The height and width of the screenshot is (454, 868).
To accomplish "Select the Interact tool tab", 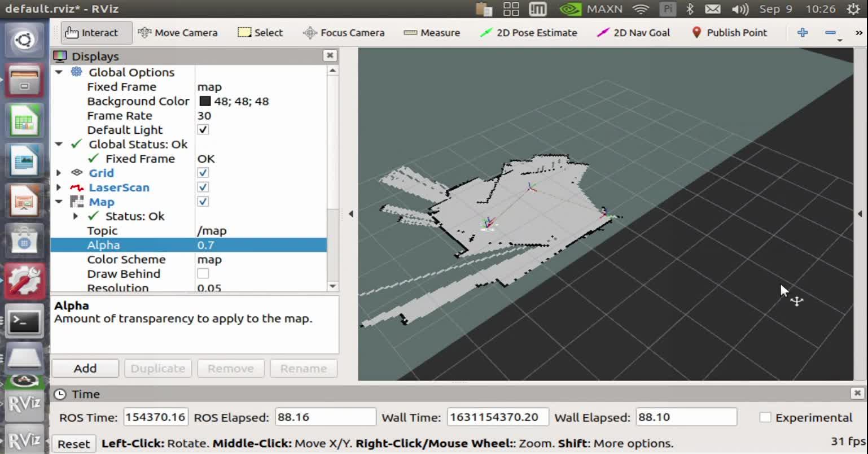I will tap(91, 33).
